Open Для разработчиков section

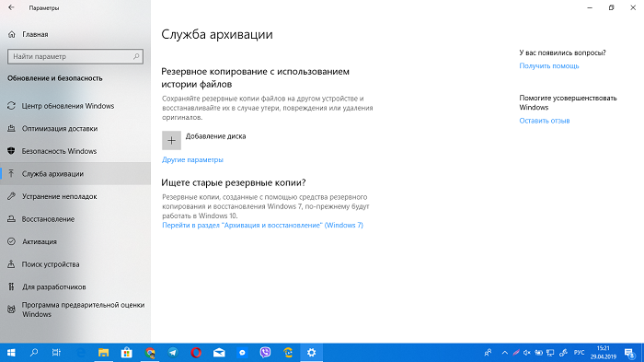[x=75, y=286]
